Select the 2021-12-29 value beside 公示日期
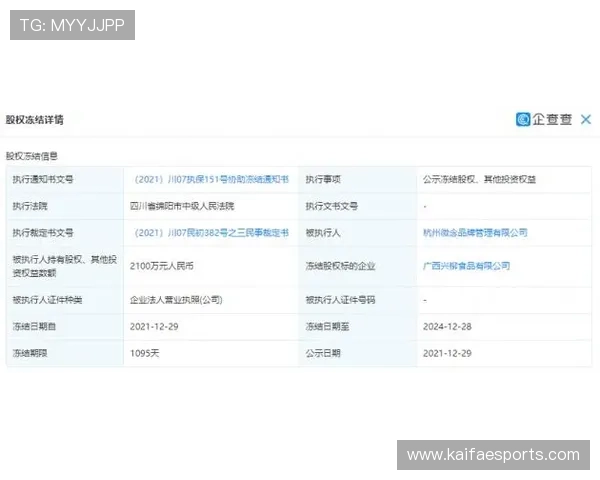The width and height of the screenshot is (600, 480). click(447, 353)
